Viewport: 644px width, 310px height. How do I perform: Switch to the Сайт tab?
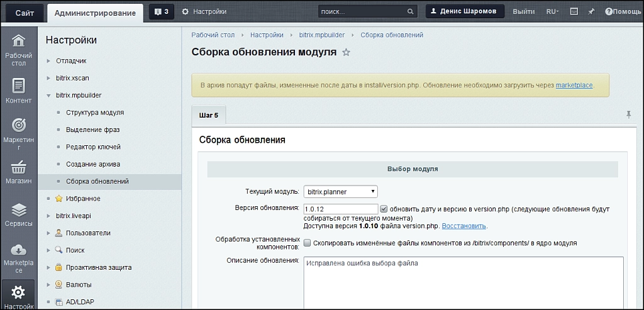tap(25, 13)
